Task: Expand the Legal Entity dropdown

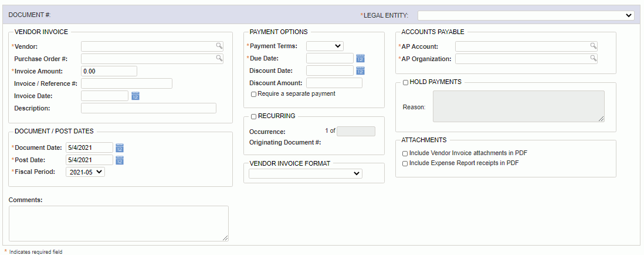Action: (526, 15)
